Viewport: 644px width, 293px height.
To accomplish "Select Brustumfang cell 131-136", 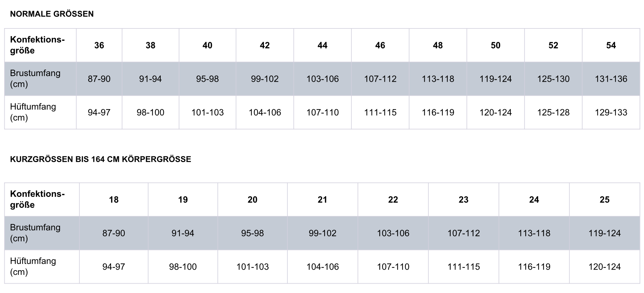I will (x=611, y=79).
